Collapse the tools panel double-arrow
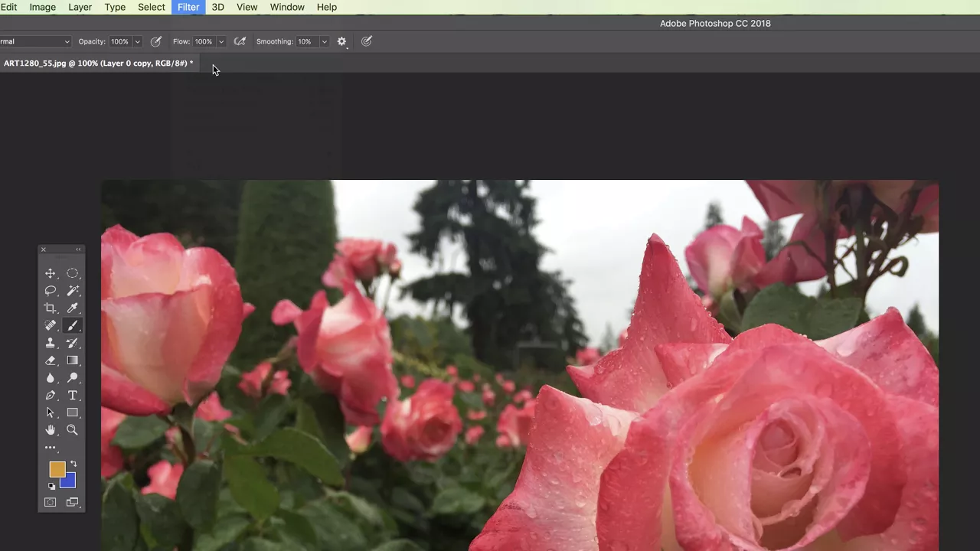980x551 pixels. [x=78, y=249]
